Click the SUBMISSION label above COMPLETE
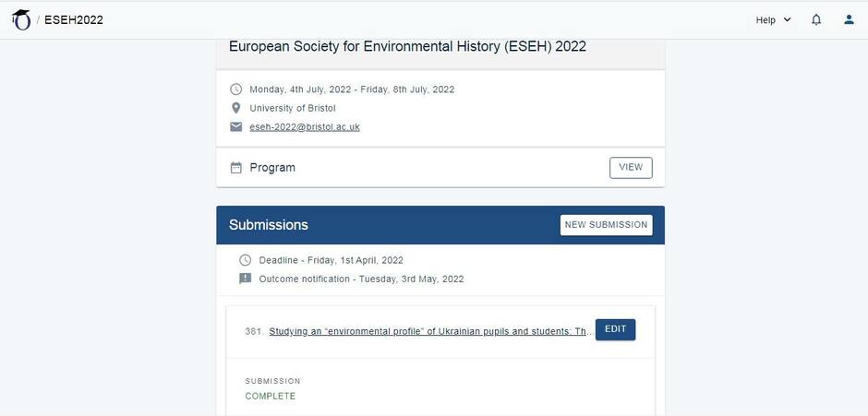The image size is (868, 416). [x=273, y=381]
